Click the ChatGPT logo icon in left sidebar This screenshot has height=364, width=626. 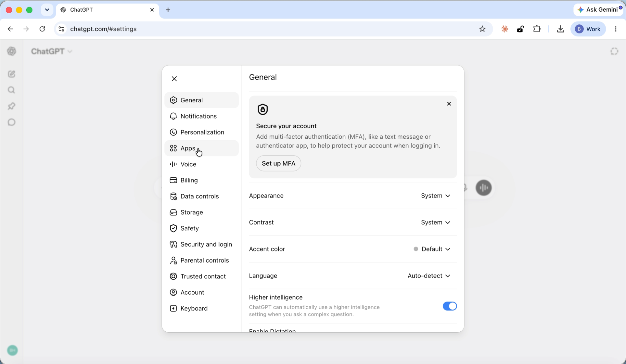point(12,51)
